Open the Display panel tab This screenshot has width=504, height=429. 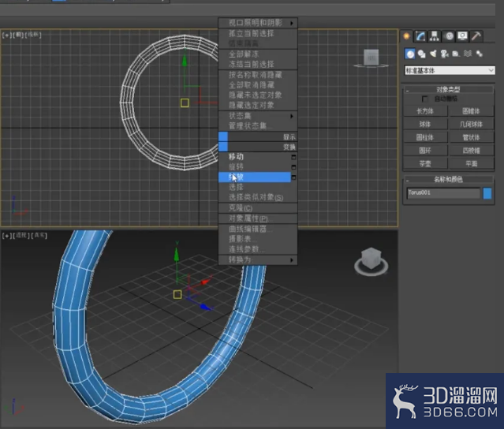point(462,36)
